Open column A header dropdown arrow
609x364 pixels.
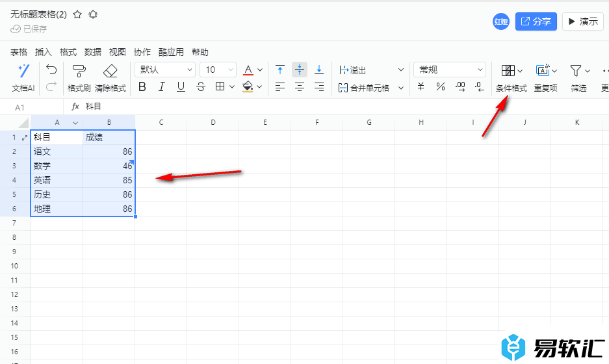pos(75,123)
